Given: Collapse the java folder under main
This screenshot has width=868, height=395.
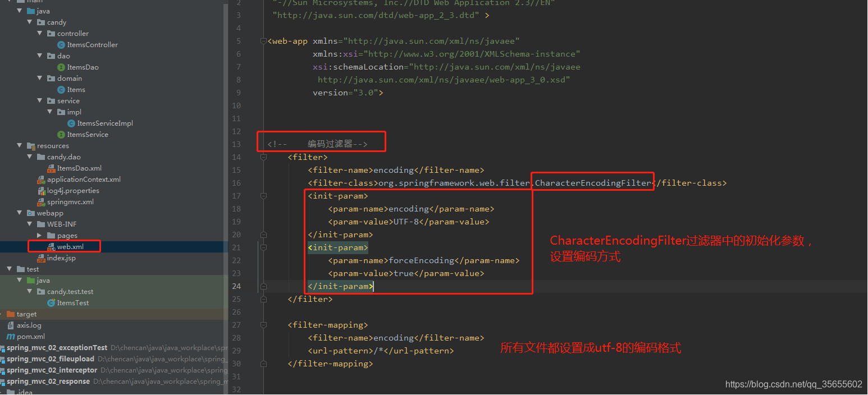Looking at the screenshot, I should pos(20,11).
